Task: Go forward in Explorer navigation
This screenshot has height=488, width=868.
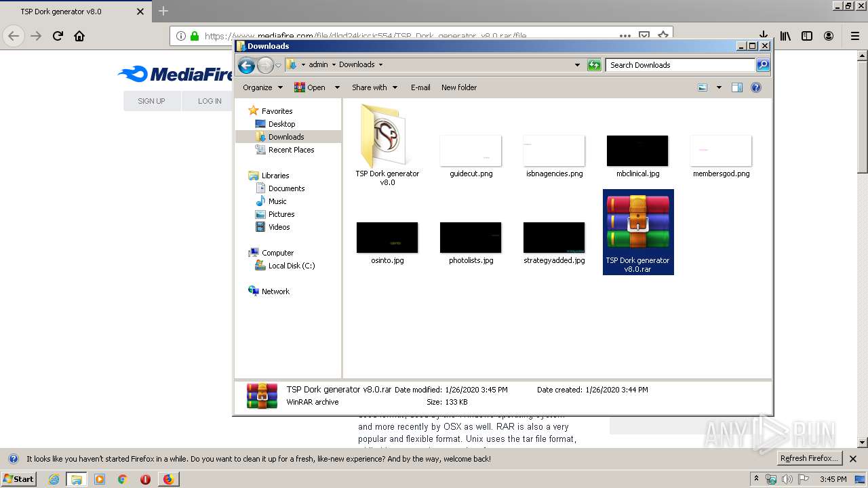Action: click(x=265, y=65)
